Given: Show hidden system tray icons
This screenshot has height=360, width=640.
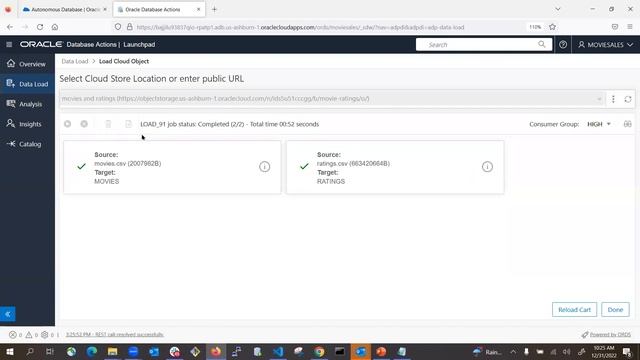Looking at the screenshot, I should (513, 351).
